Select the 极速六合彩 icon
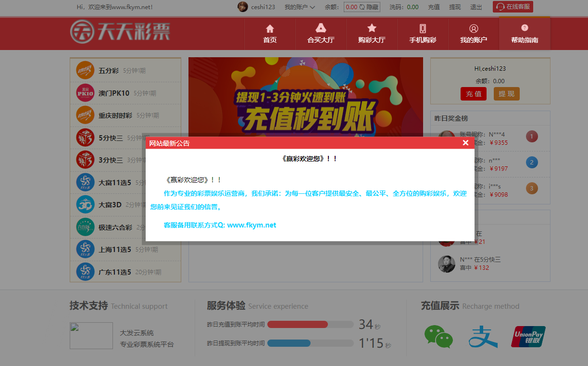 tap(85, 227)
